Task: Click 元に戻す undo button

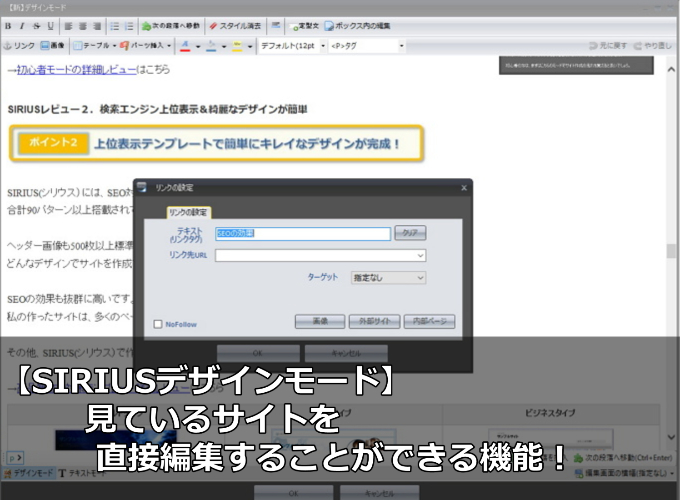Action: 608,46
